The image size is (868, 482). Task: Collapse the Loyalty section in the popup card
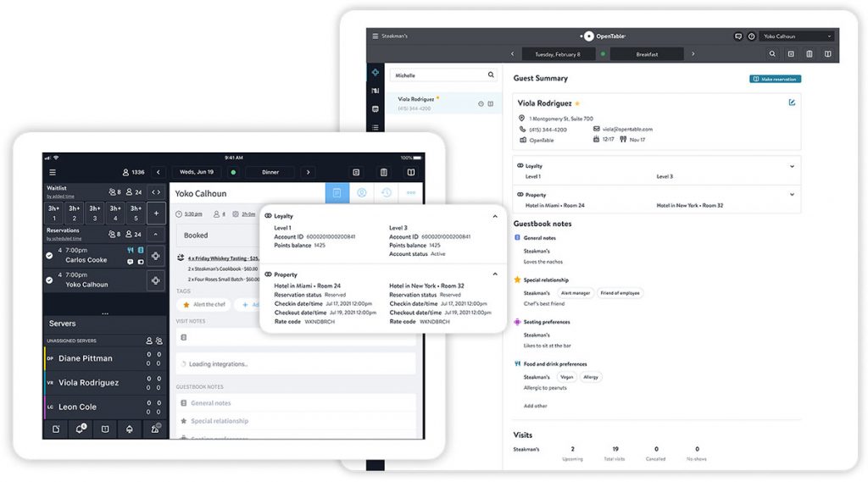coord(495,216)
